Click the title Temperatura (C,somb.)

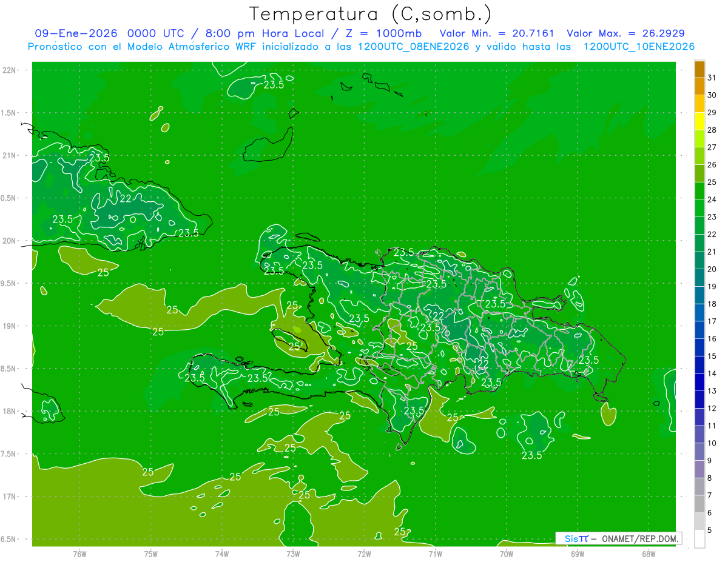point(370,14)
